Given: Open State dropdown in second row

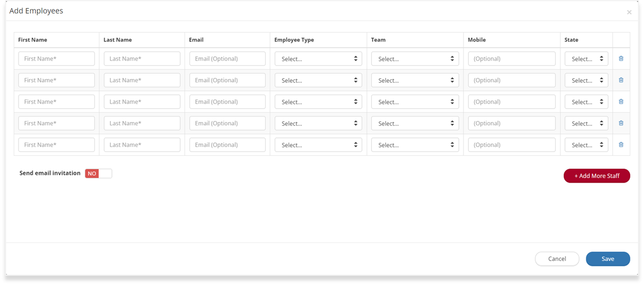Looking at the screenshot, I should point(587,80).
